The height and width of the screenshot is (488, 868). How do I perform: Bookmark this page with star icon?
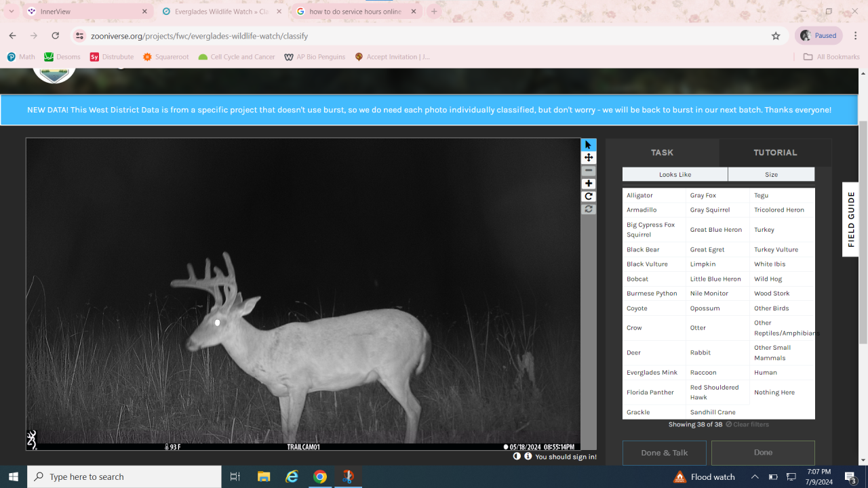pos(776,36)
